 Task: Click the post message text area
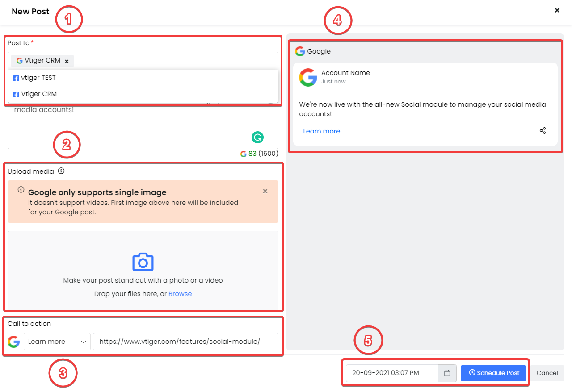[134, 127]
